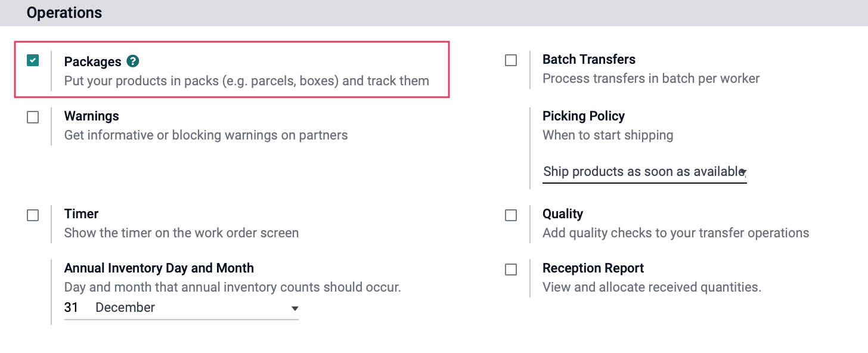Click the annual inventory day field showing 31
This screenshot has width=868, height=353.
click(72, 308)
